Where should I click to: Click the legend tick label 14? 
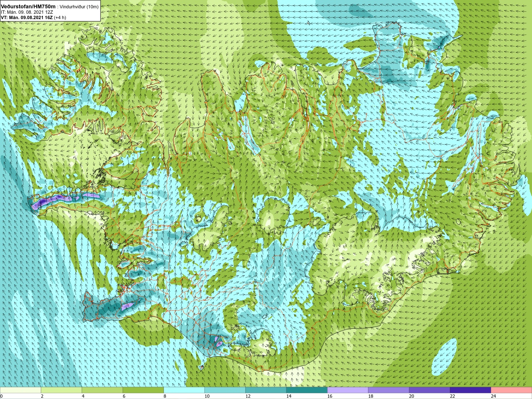point(289,396)
